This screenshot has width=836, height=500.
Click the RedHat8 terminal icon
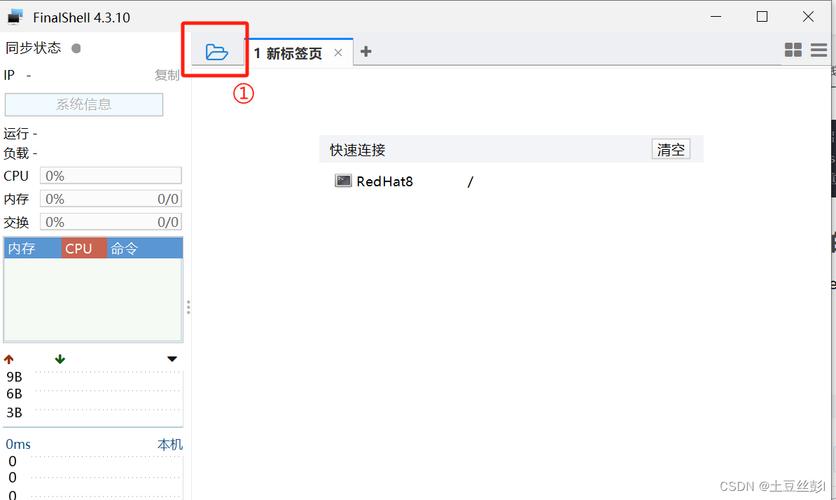click(x=343, y=181)
